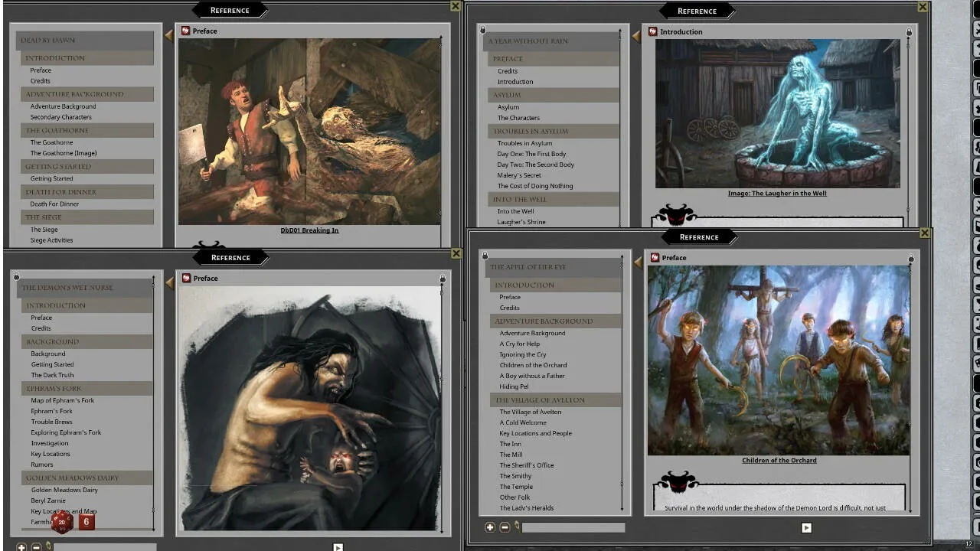Open Golden Meadows Dairy page entry
The image size is (980, 551).
click(64, 490)
